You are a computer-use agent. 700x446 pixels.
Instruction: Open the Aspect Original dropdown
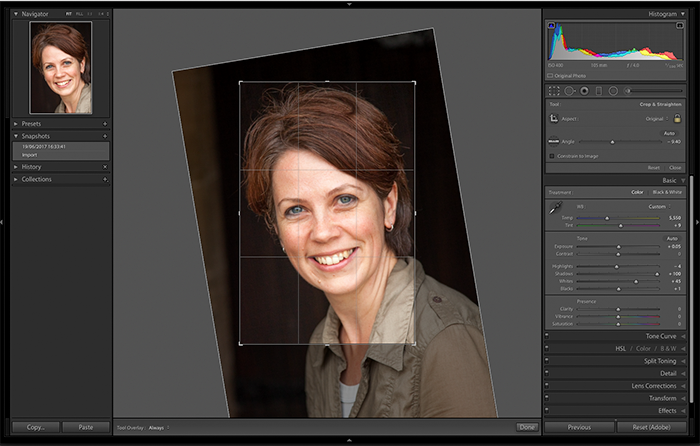tap(655, 118)
